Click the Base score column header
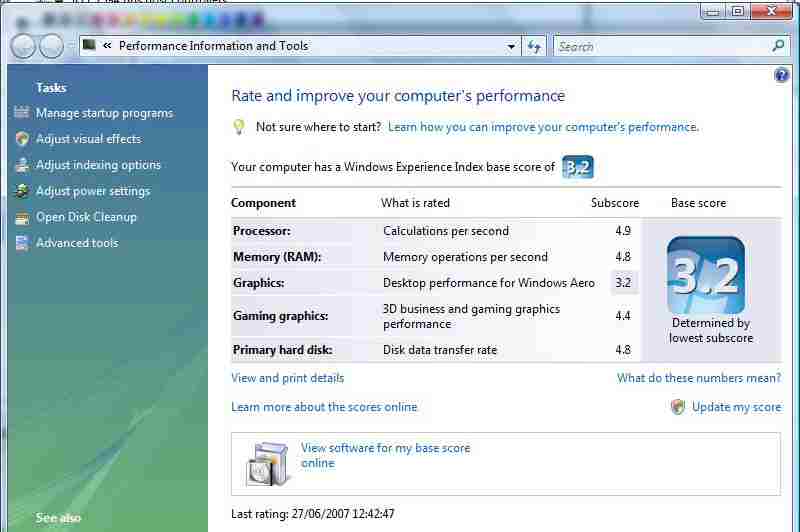800x532 pixels. tap(698, 203)
